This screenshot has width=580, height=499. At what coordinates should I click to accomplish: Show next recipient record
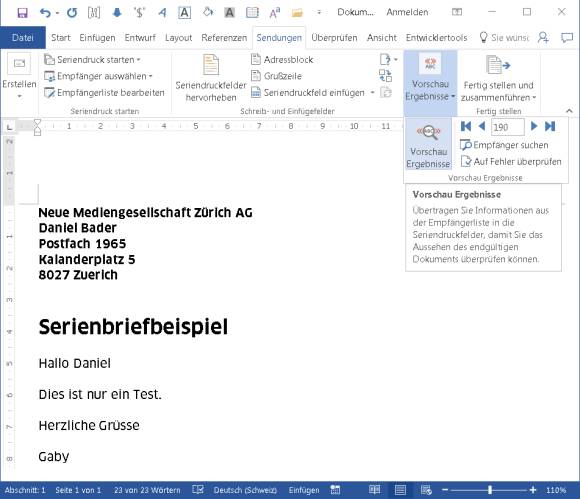click(x=533, y=127)
